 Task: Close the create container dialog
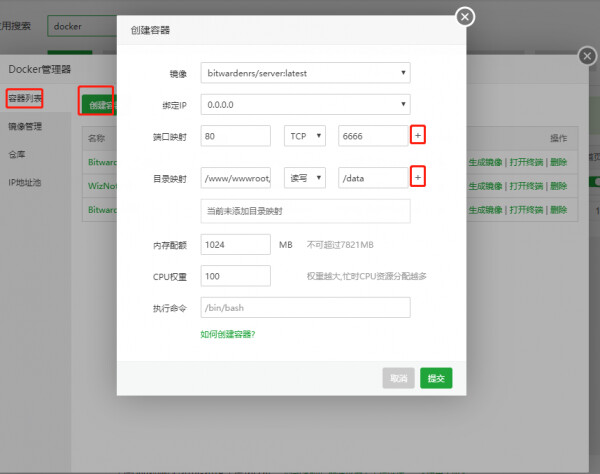pos(464,16)
